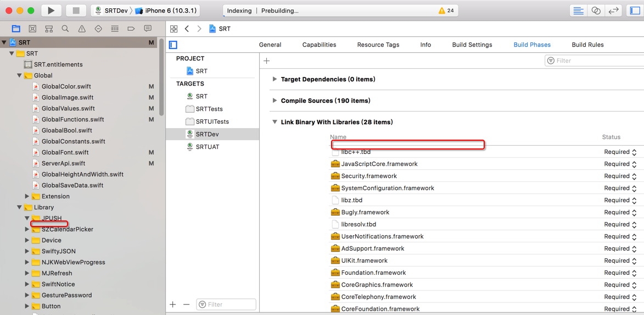
Task: Select the SRTUAT target
Action: (207, 147)
